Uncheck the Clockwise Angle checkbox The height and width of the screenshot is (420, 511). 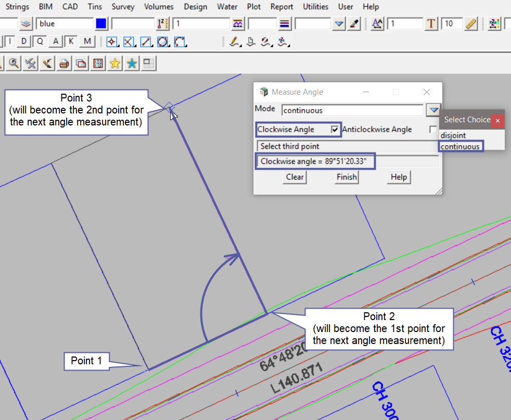[x=335, y=130]
